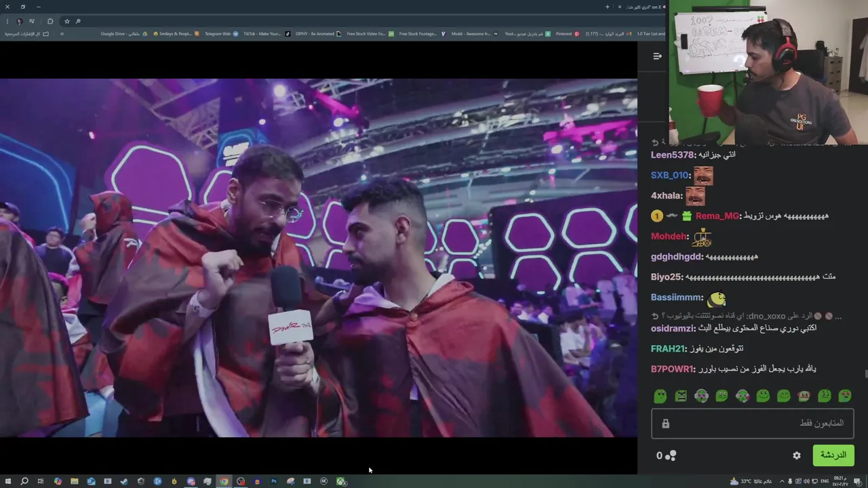This screenshot has height=488, width=868.
Task: Open the media control icon in toolbar
Action: [x=32, y=21]
